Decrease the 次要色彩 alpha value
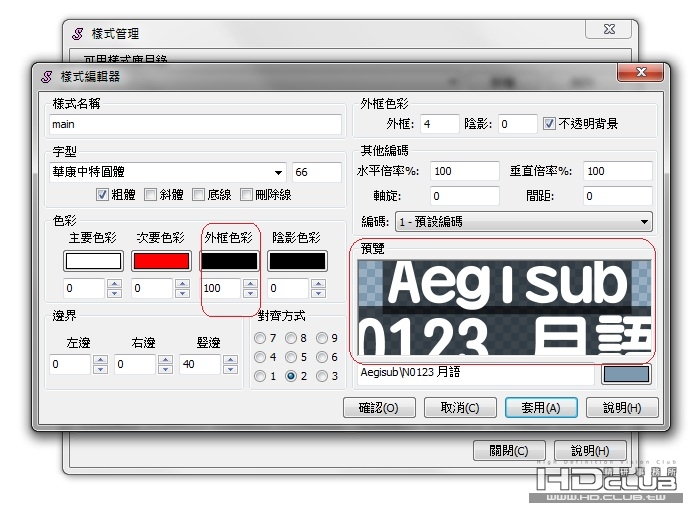688x508 pixels. 183,293
